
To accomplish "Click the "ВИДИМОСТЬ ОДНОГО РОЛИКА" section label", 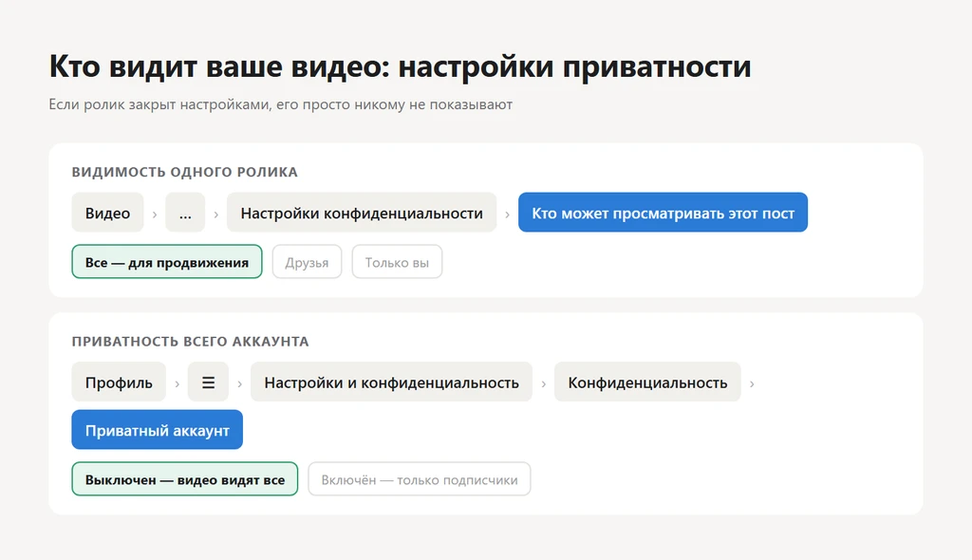I will click(x=185, y=172).
